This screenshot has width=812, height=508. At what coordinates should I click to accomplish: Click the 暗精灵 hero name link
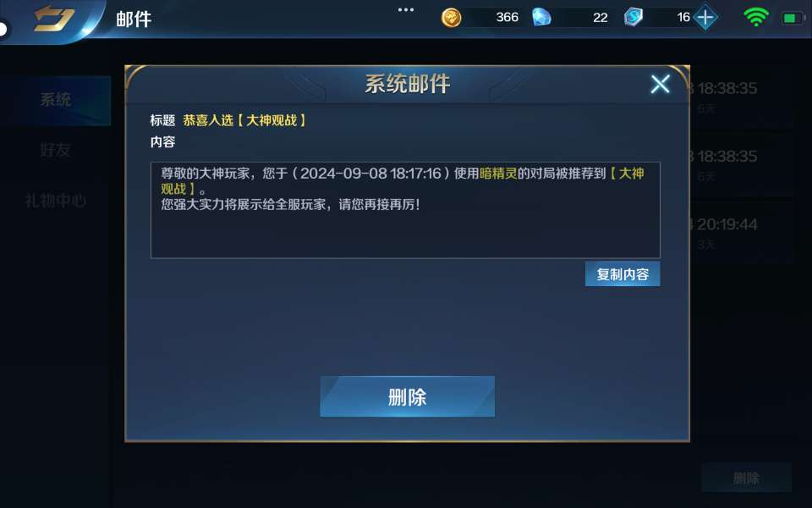[x=498, y=173]
